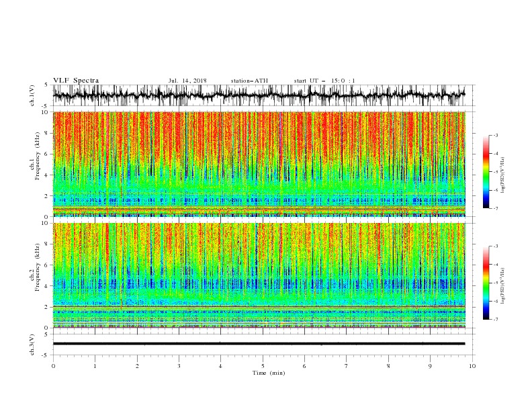The width and height of the screenshot is (532, 411).
Task: Click the "1" tick on the Time axis
Action: [95, 366]
